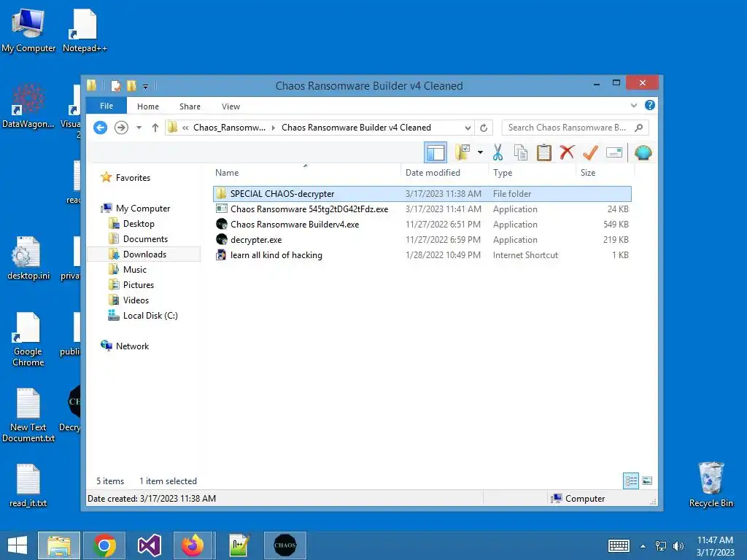Click the Rename icon in toolbar

pos(614,153)
